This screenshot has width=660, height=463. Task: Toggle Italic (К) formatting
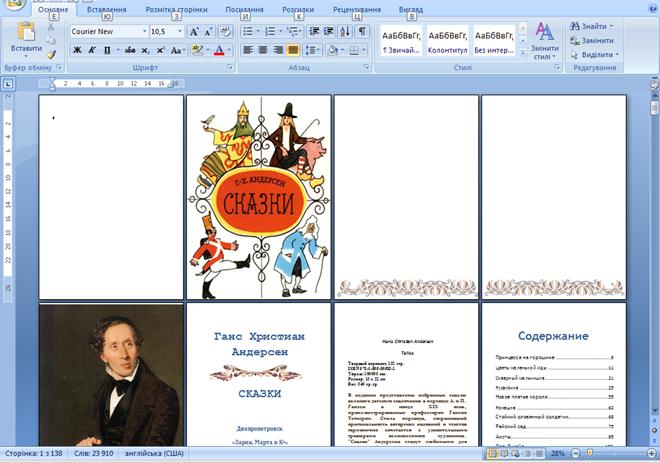pyautogui.click(x=91, y=50)
